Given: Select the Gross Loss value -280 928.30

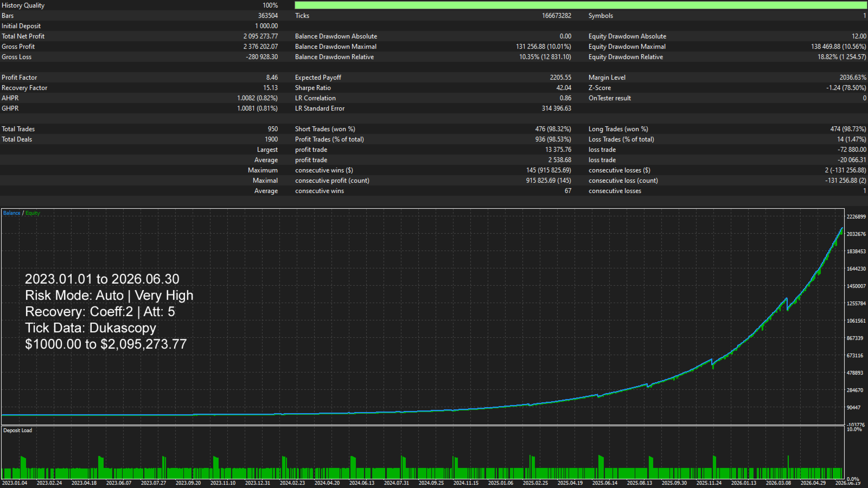Looking at the screenshot, I should (x=262, y=57).
